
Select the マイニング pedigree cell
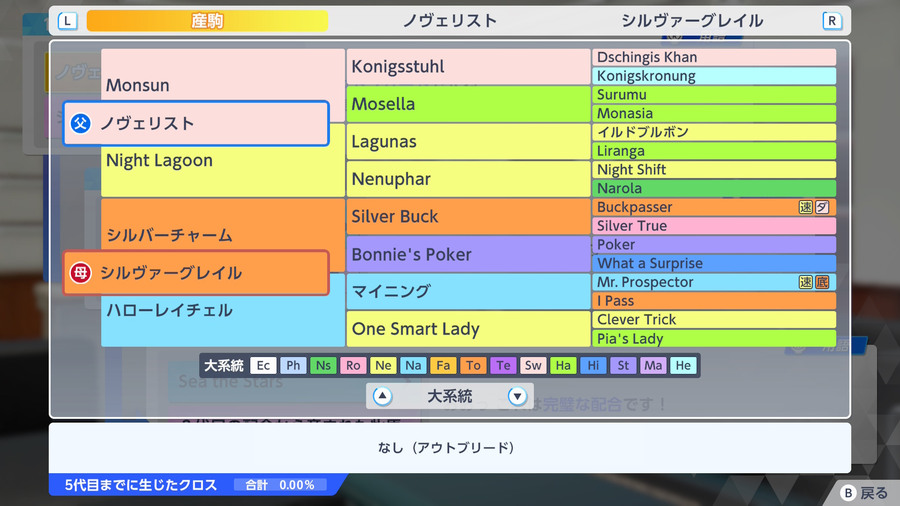(468, 291)
